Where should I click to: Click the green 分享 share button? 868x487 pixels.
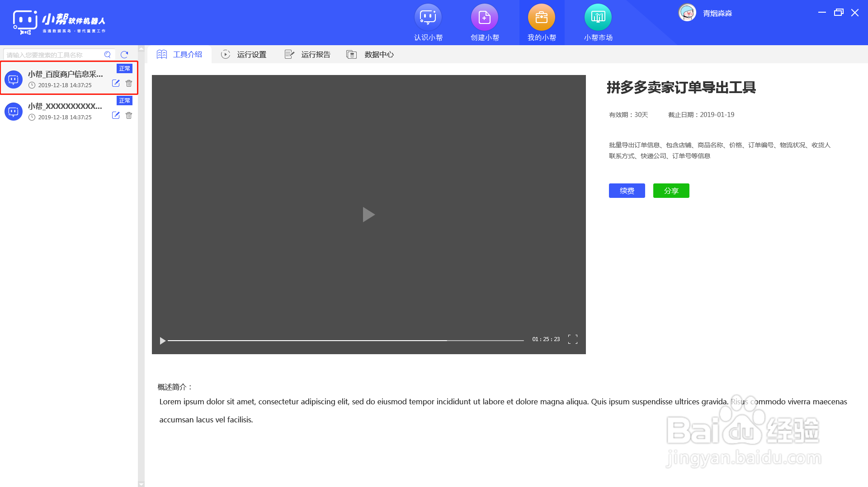click(671, 191)
